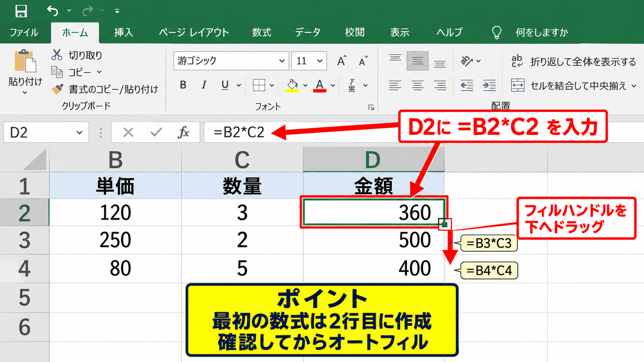644x362 pixels.
Task: Expand merge cells dropdown arrow
Action: [634, 86]
